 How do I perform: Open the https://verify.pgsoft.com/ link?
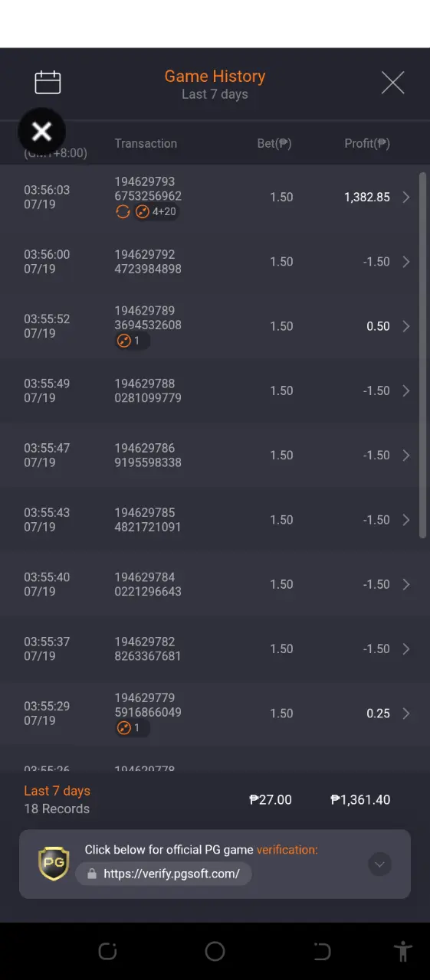(171, 874)
